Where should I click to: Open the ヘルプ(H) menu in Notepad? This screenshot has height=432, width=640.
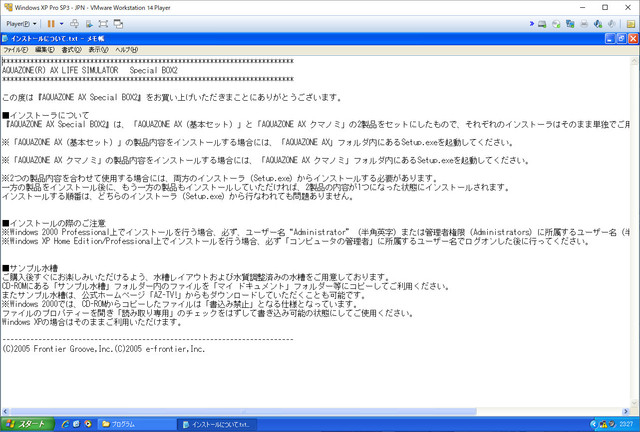(127, 49)
